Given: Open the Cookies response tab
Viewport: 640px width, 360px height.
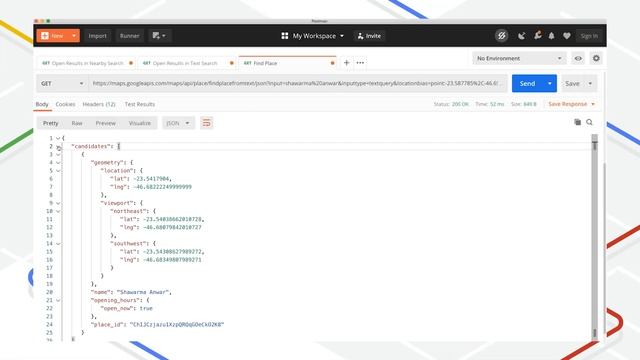Looking at the screenshot, I should 65,104.
